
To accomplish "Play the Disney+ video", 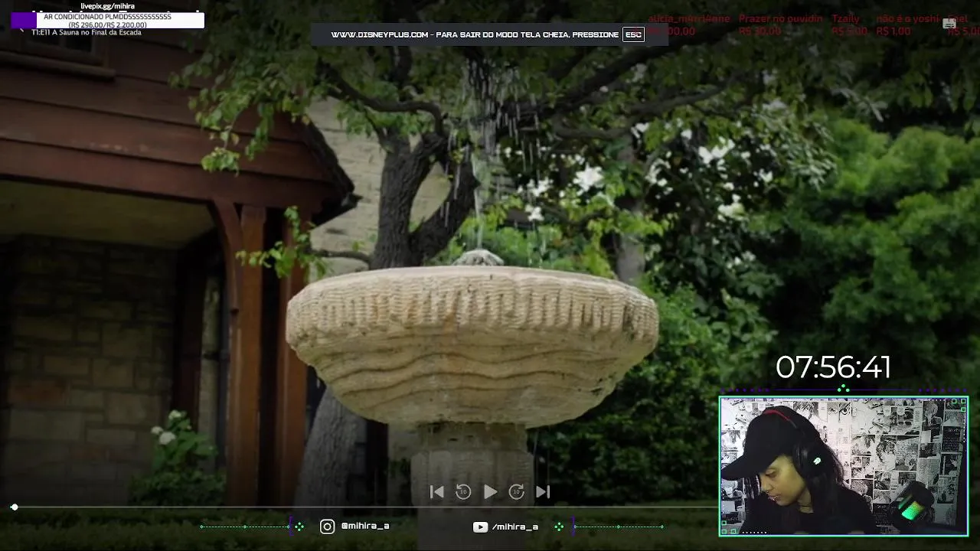I will (491, 492).
